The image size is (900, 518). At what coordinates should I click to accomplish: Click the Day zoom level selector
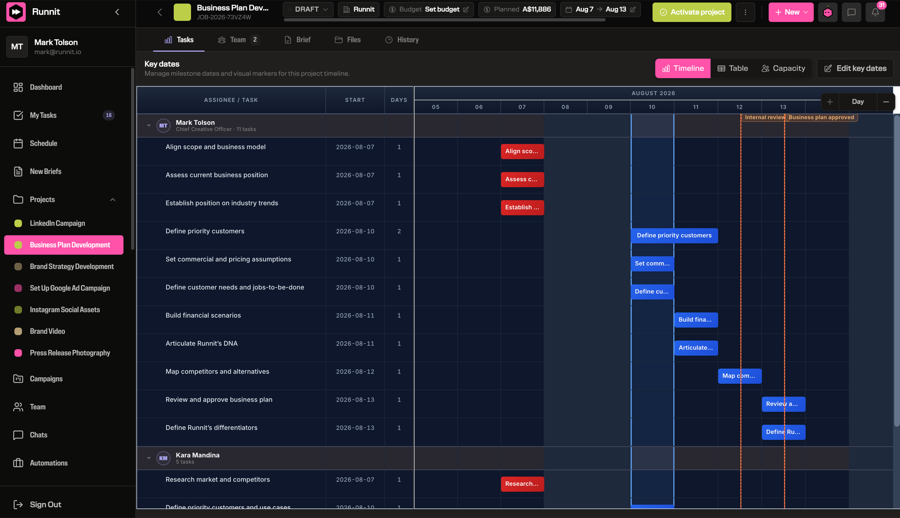pyautogui.click(x=858, y=102)
